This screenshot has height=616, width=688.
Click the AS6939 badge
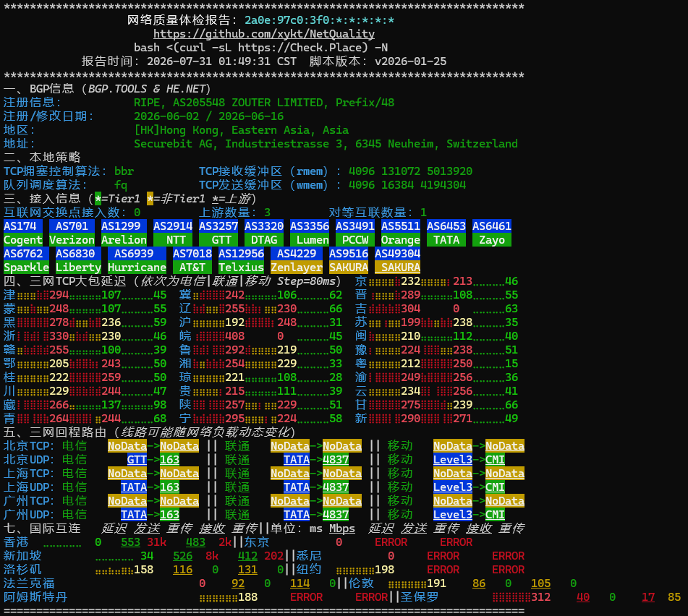137,254
